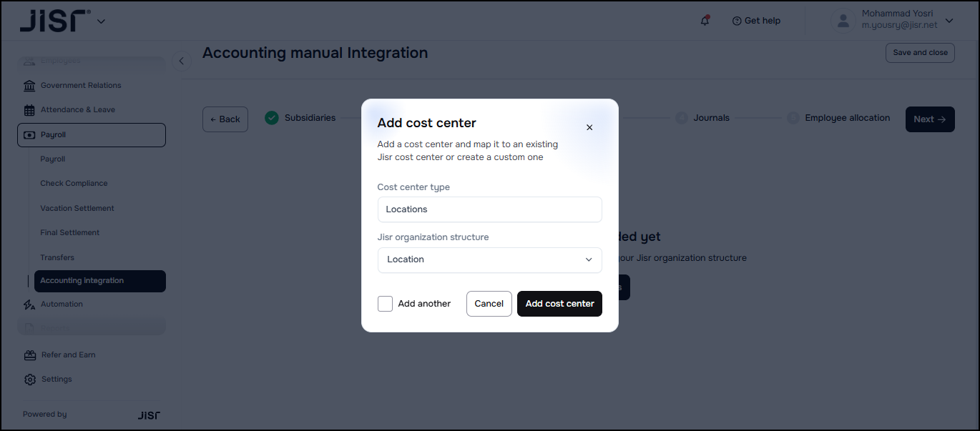Go to the Journals step
Image resolution: width=980 pixels, height=431 pixels.
tap(710, 118)
